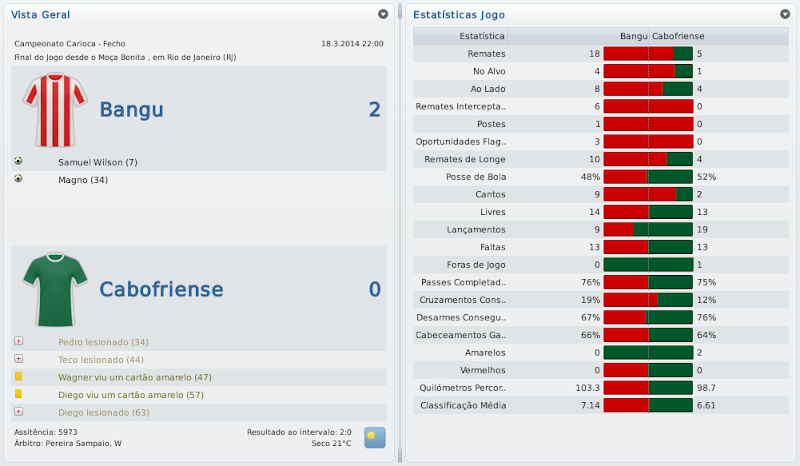800x466 pixels.
Task: Click the injury icon next to Teco
Action: 19,359
